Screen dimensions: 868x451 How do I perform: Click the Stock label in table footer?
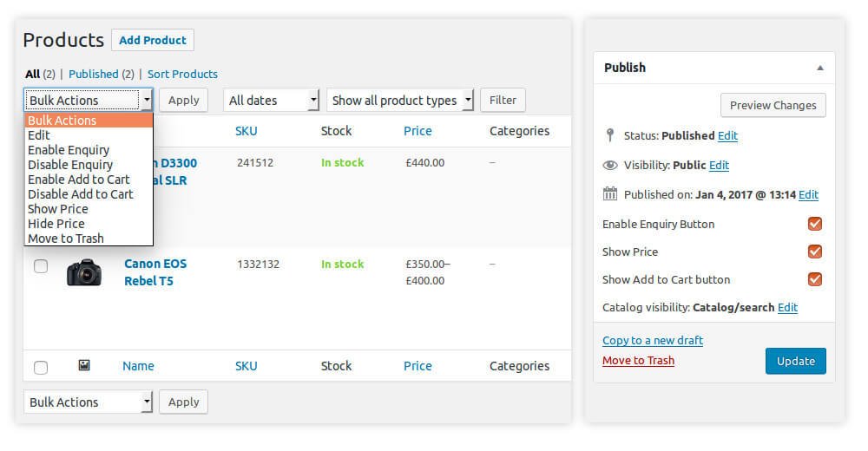tap(336, 366)
